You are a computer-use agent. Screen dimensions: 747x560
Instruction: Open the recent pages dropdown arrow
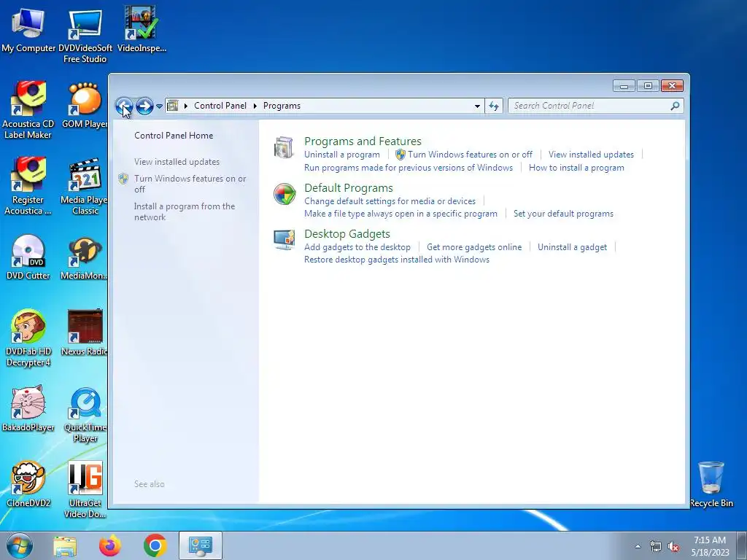coord(160,106)
